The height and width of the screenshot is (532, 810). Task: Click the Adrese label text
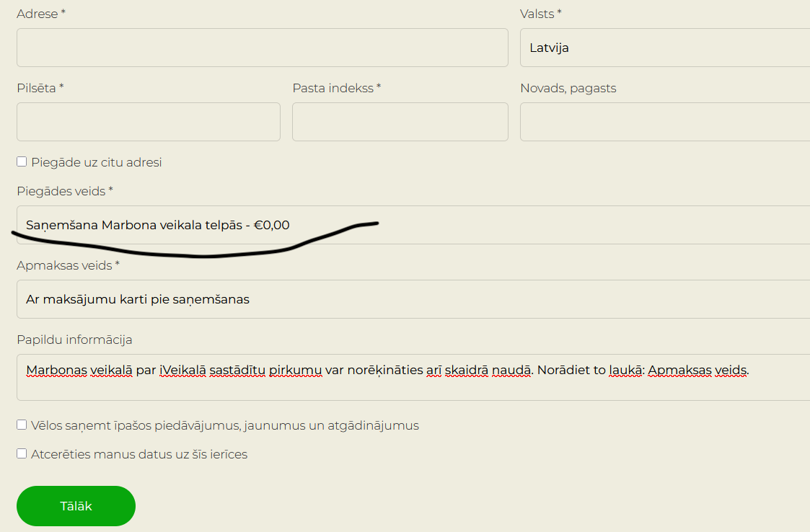coord(41,14)
